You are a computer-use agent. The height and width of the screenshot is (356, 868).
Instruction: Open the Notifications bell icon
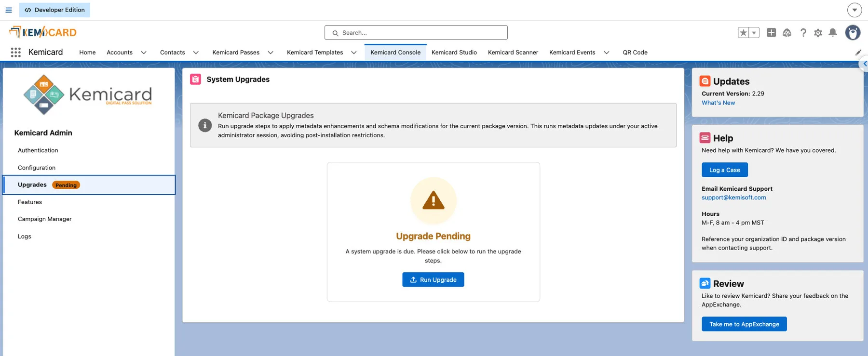[x=833, y=32]
